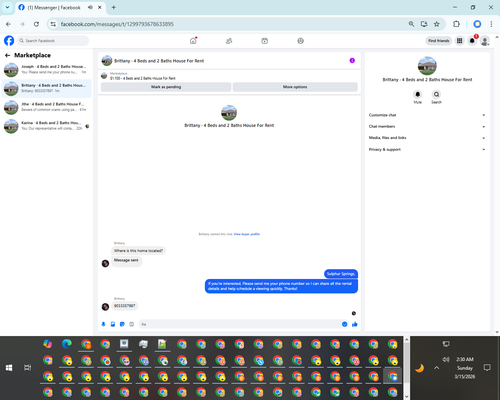Expand the Chat members section
This screenshot has width=500, height=400.
click(427, 126)
